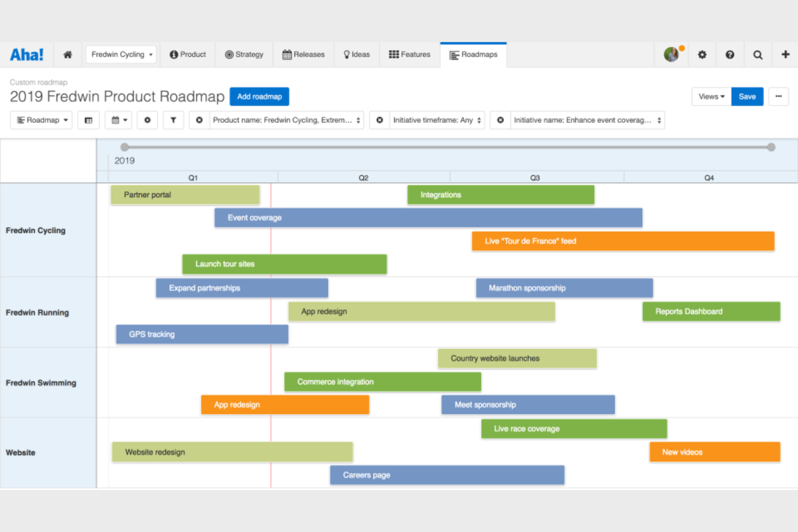
Task: Remove the Product name filter
Action: pyautogui.click(x=199, y=120)
